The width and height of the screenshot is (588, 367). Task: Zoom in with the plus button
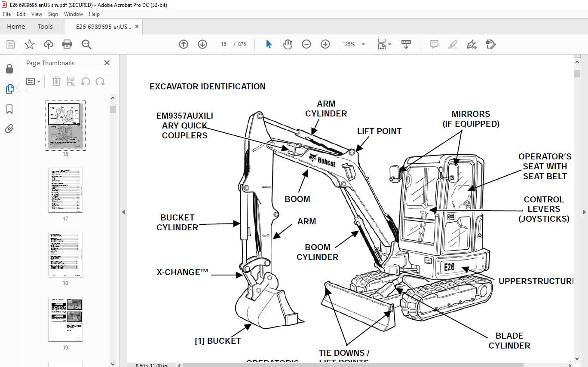pyautogui.click(x=325, y=44)
